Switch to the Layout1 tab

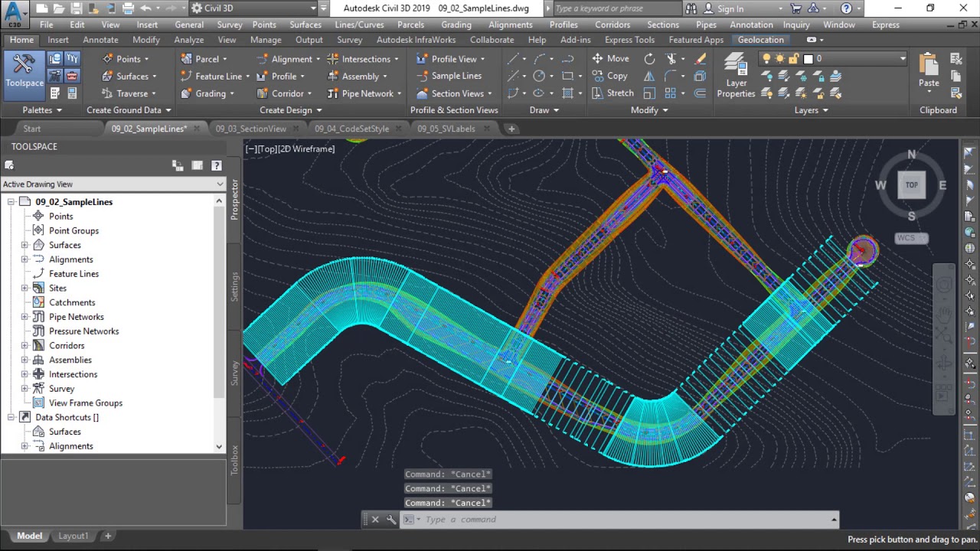coord(73,536)
